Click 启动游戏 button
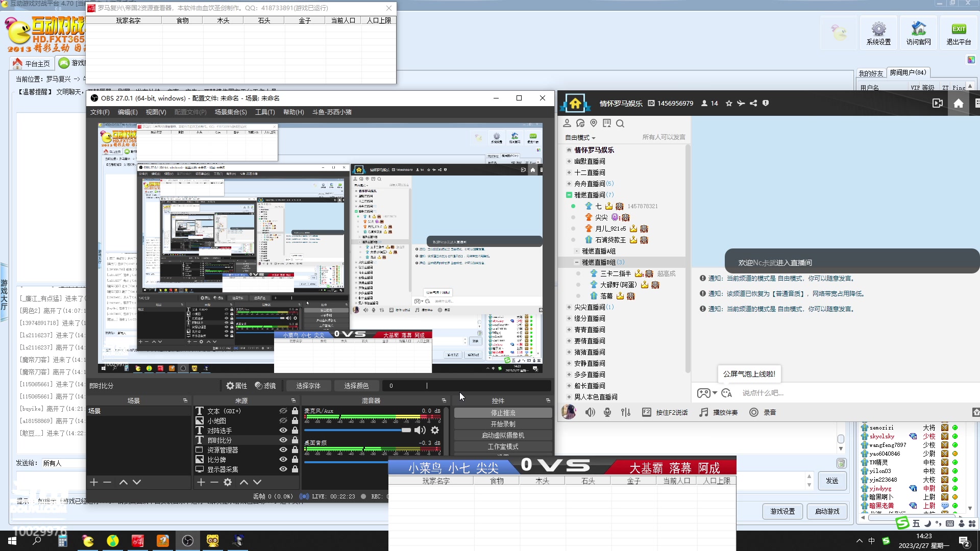This screenshot has width=980, height=551. click(827, 511)
